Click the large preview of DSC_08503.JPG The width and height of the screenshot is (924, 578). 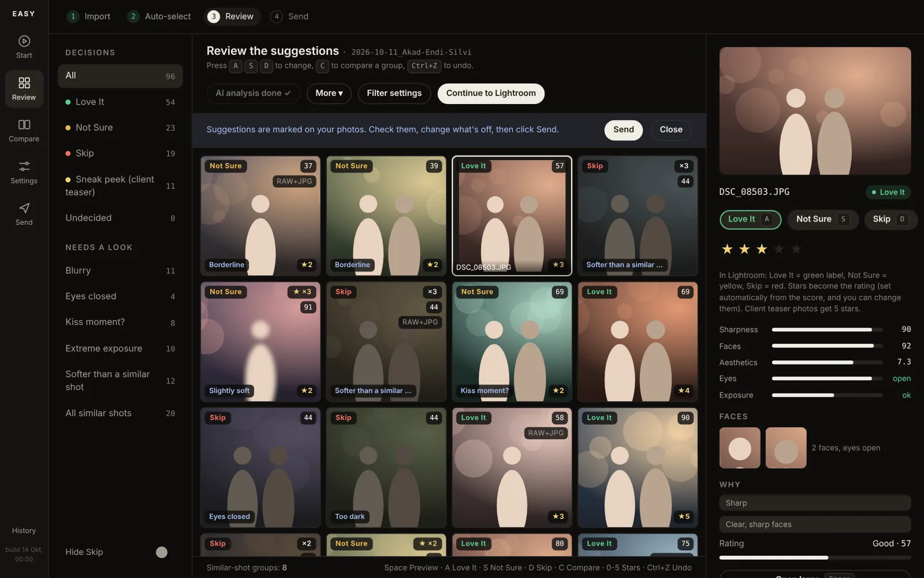pyautogui.click(x=815, y=111)
